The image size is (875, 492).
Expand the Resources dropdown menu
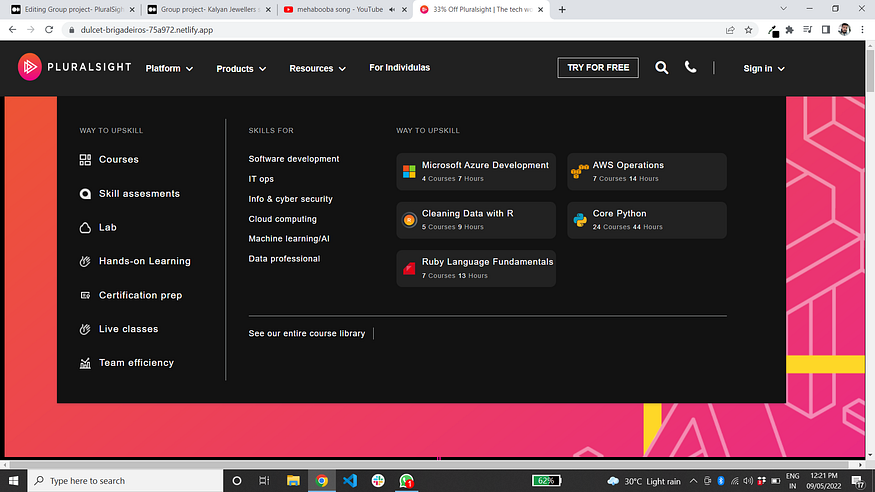[x=318, y=69]
